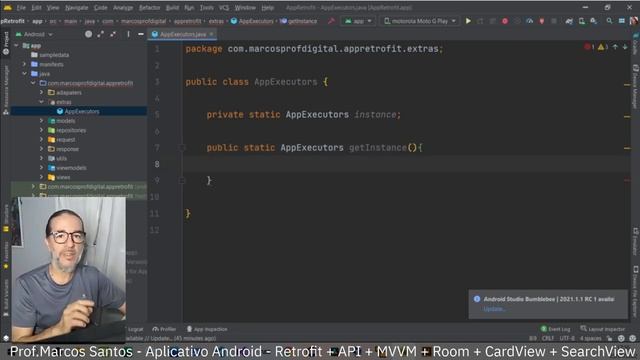Expand the models package
This screenshot has height=360, width=640.
(x=42, y=121)
